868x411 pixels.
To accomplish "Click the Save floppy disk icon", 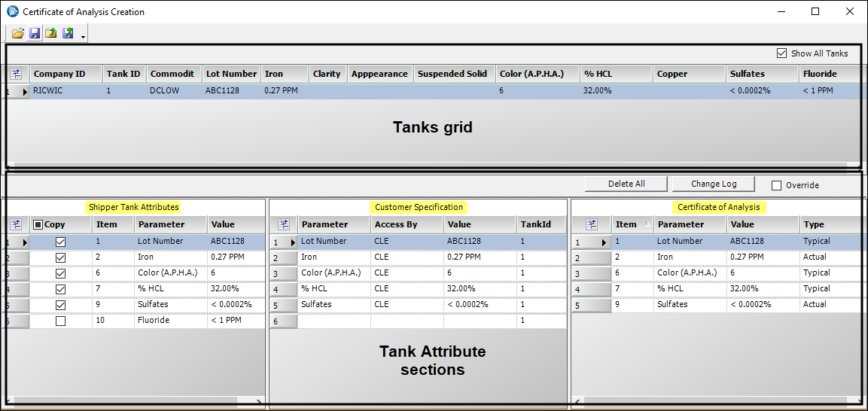I will [35, 34].
